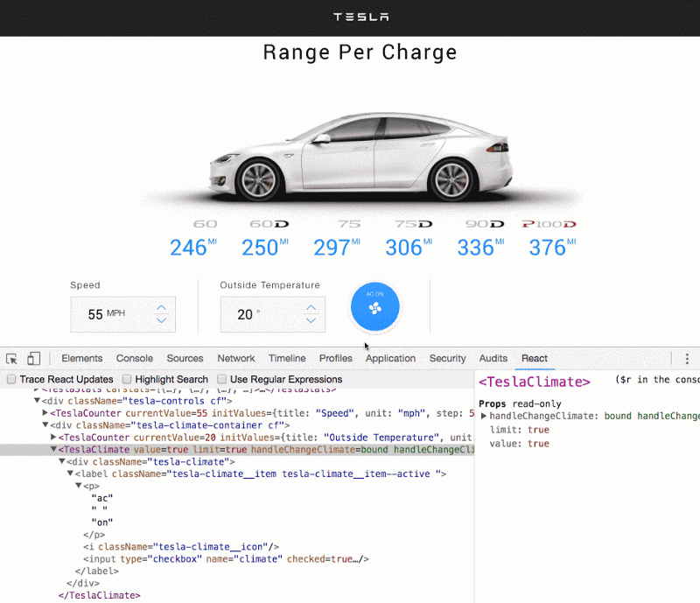Screen dimensions: 700x603
Task: Select the 75D model range value
Action: pos(409,248)
